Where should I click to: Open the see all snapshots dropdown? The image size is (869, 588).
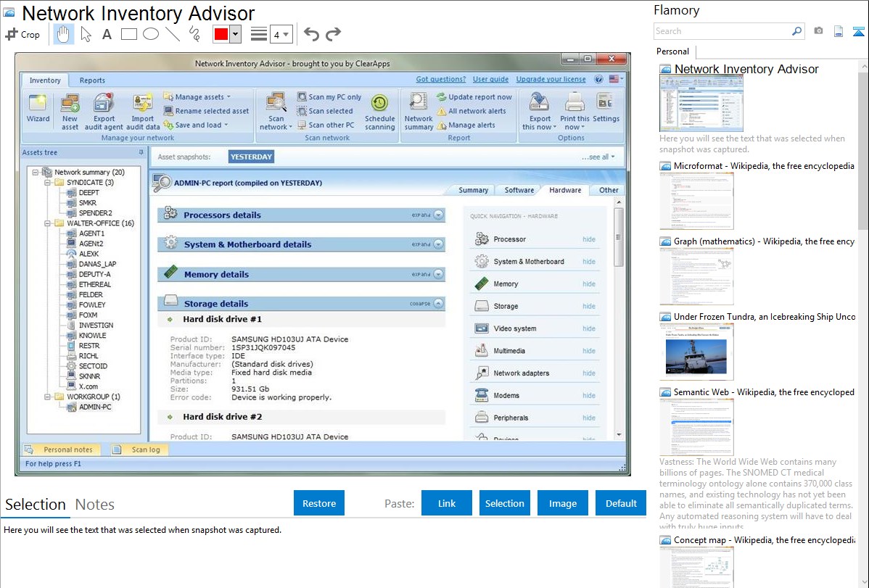[598, 157]
